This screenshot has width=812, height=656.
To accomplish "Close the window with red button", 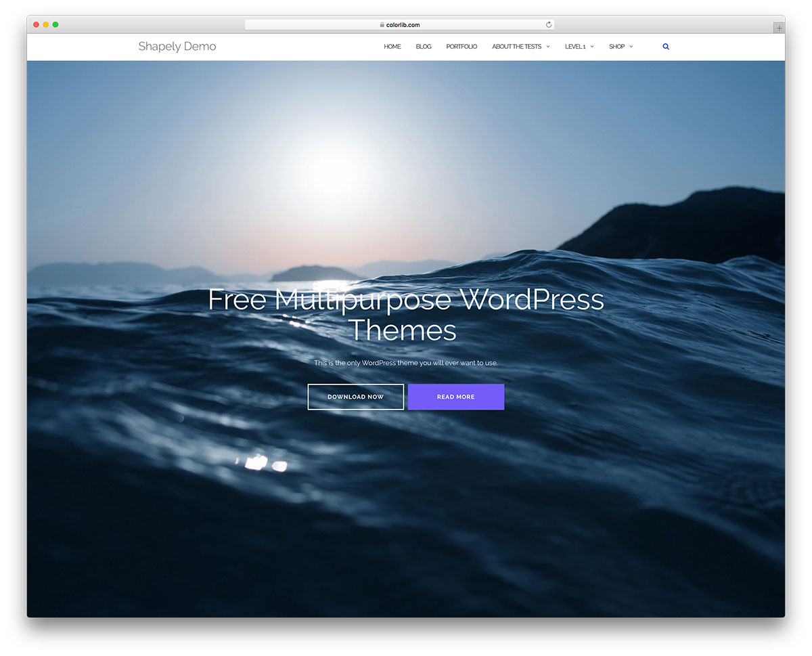I will click(37, 24).
